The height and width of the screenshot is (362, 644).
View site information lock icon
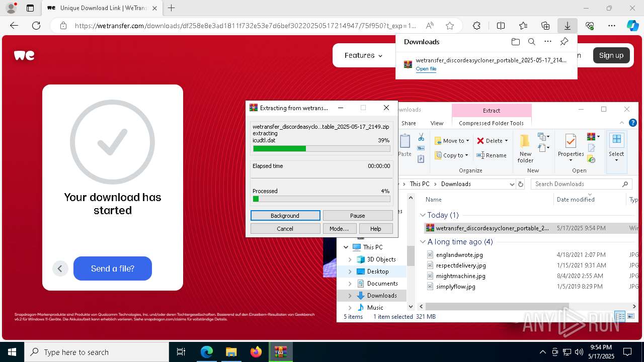[63, 26]
